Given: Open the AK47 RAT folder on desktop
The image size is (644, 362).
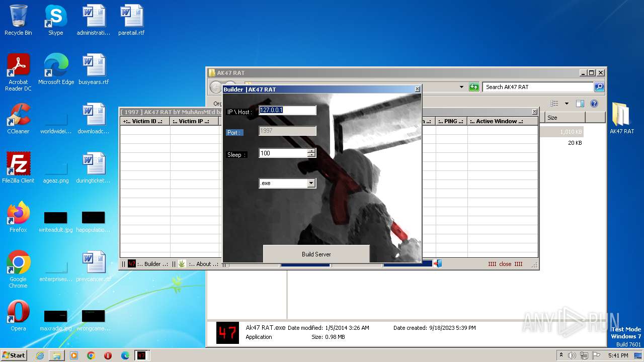Looking at the screenshot, I should pyautogui.click(x=621, y=119).
